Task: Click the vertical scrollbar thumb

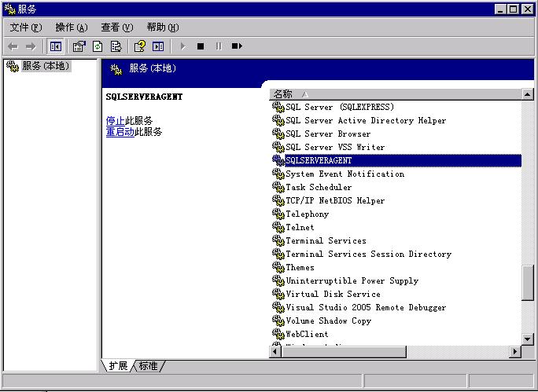Action: pyautogui.click(x=527, y=283)
